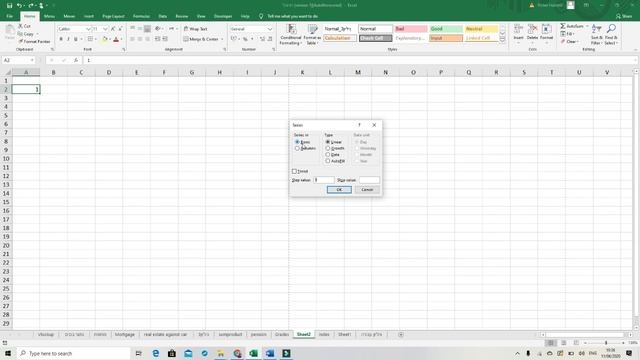This screenshot has width=640, height=360.
Task: Click the insert function fx button
Action: click(76, 60)
